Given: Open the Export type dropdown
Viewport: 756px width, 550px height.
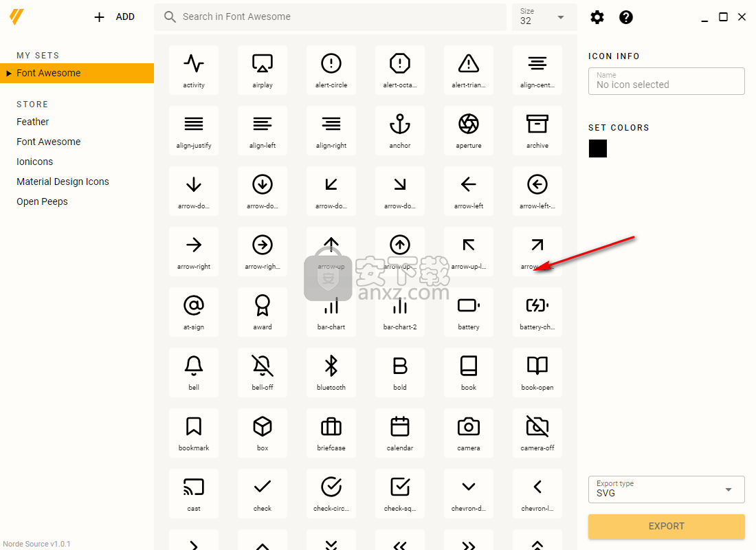Looking at the screenshot, I should (x=667, y=489).
